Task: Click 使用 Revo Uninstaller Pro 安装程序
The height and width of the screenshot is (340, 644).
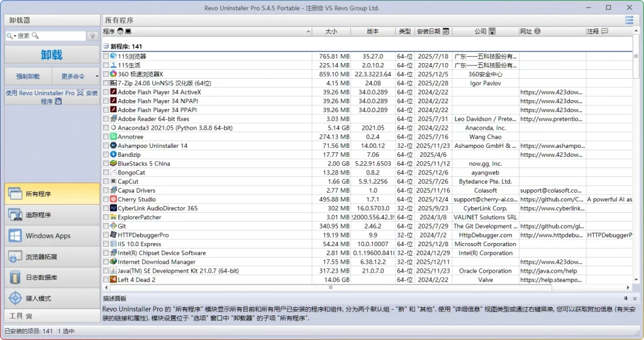Action: [x=52, y=97]
